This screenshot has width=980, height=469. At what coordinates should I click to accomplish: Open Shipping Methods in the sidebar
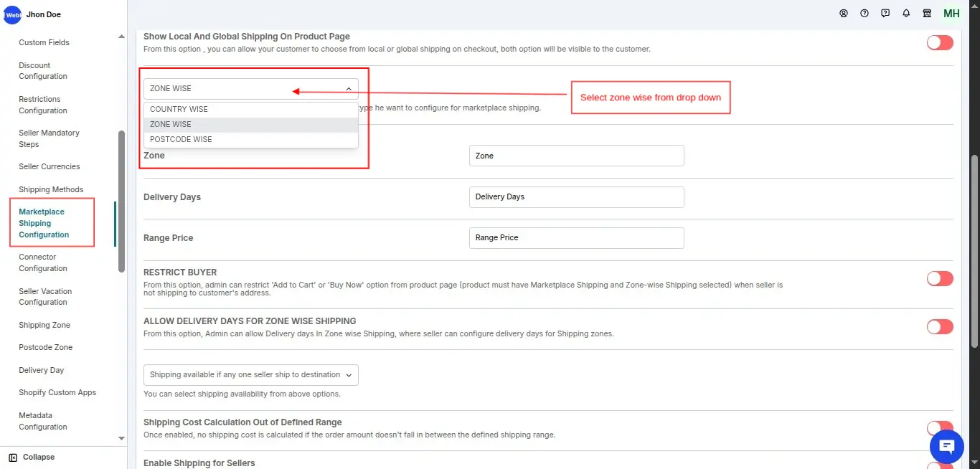click(51, 189)
